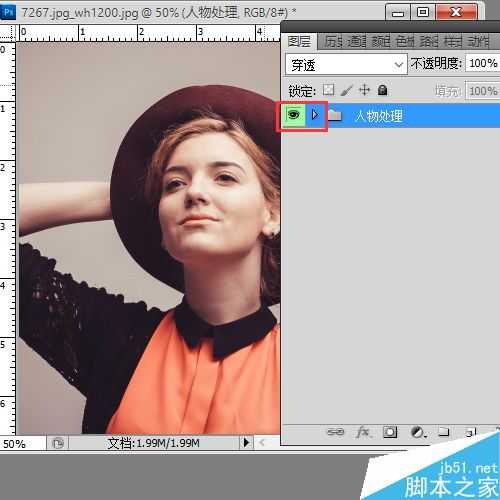
Task: Toggle the lock all padlock icon
Action: tap(383, 90)
